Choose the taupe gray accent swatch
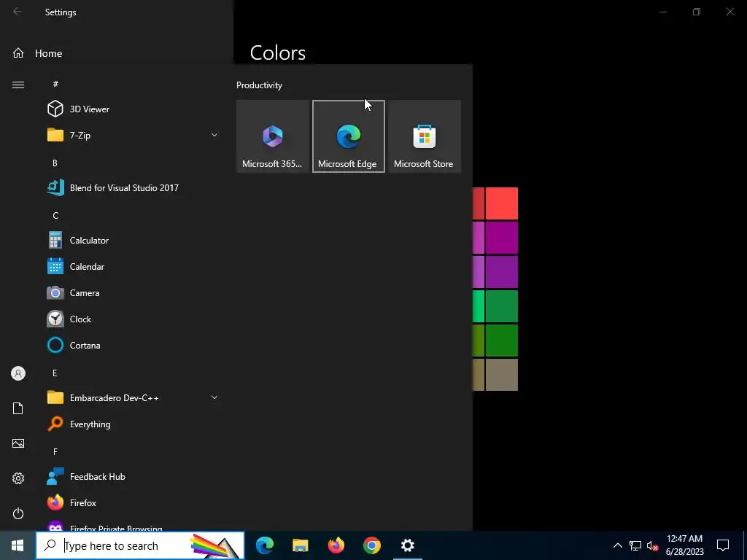 [x=502, y=375]
